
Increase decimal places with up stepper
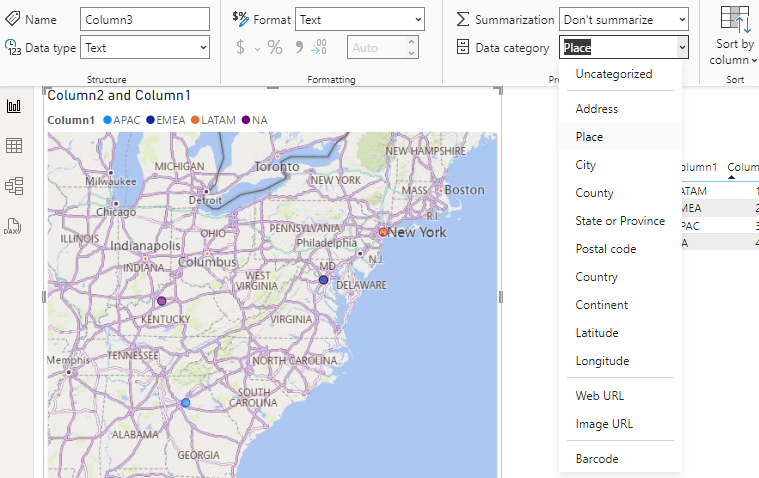coord(411,42)
